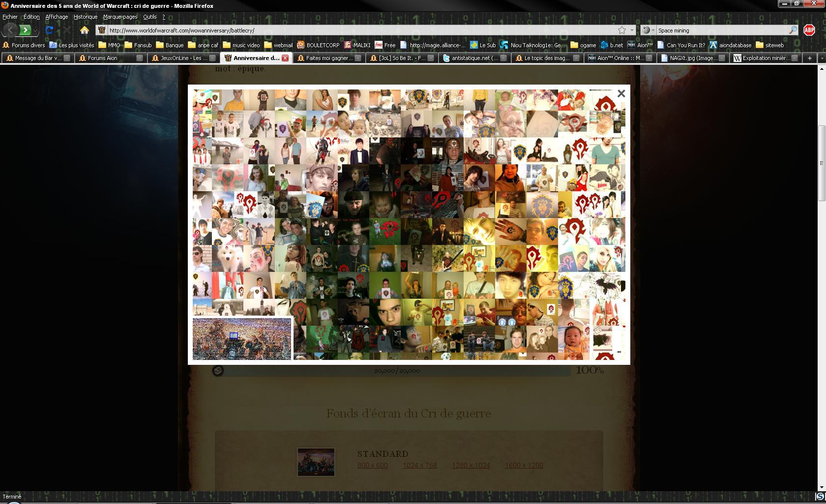Close the photo mosaic popup with X
This screenshot has width=826, height=504.
tap(621, 93)
